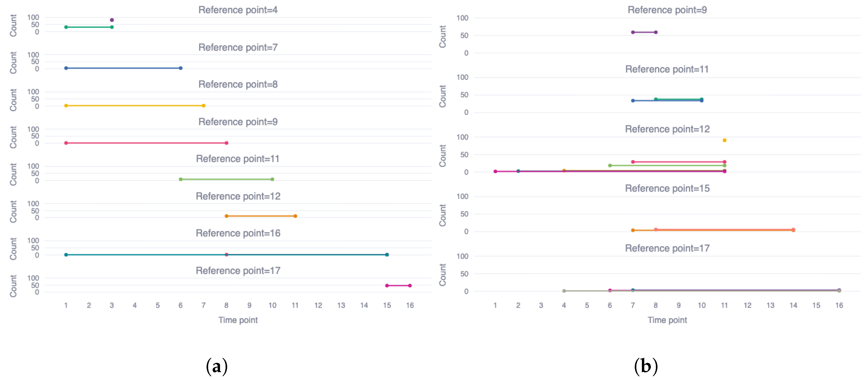Click the "Reference point=16" subplot title
868x380 pixels.
[238, 233]
